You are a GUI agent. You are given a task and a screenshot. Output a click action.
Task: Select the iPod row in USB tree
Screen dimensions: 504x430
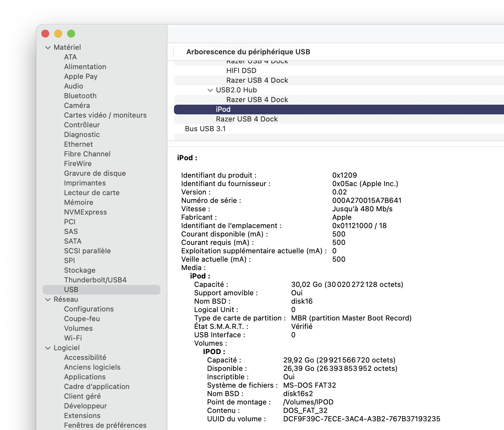[x=339, y=110]
